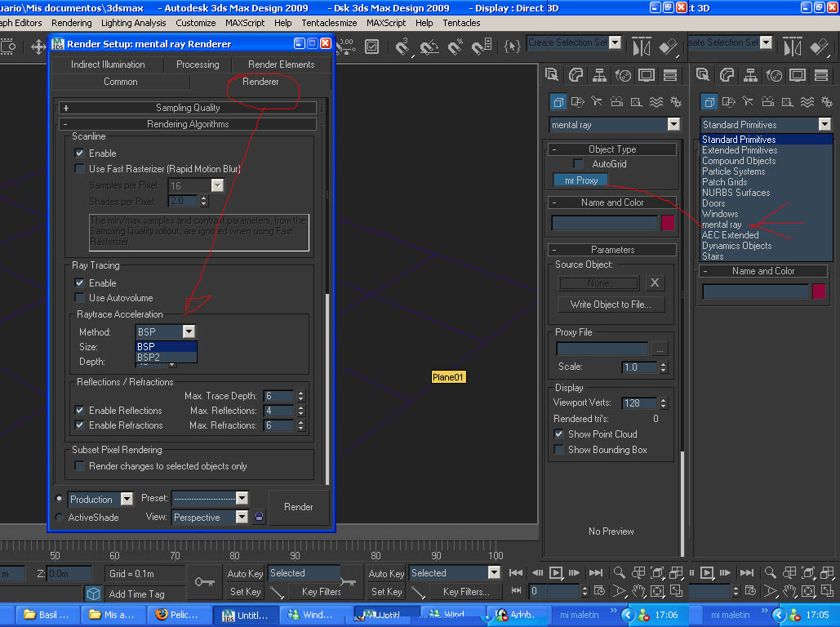
Task: Click the mr Proxy object type button
Action: coord(581,180)
